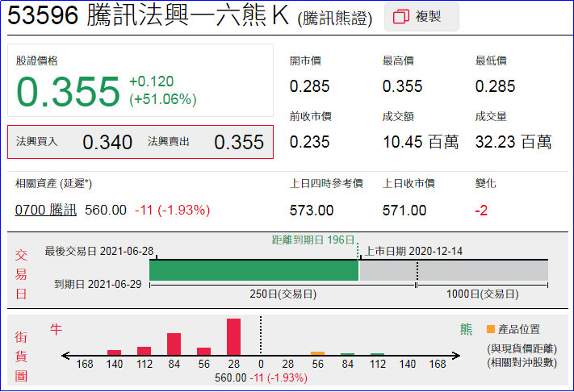
Task: Click the 成交額 value 10.45 百萬
Action: [x=421, y=142]
